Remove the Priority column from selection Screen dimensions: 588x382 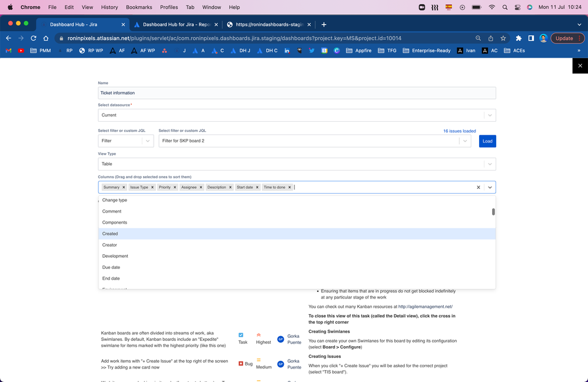pos(174,186)
